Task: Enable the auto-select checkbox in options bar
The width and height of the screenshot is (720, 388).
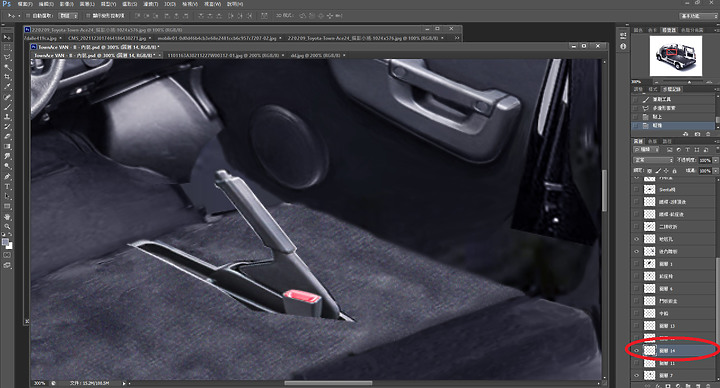Action: (x=28, y=16)
